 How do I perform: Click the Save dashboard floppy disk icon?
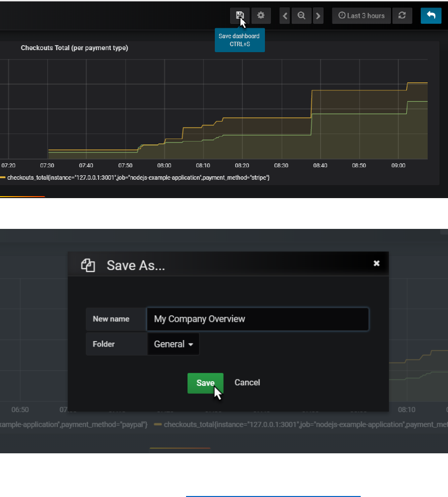pos(240,15)
